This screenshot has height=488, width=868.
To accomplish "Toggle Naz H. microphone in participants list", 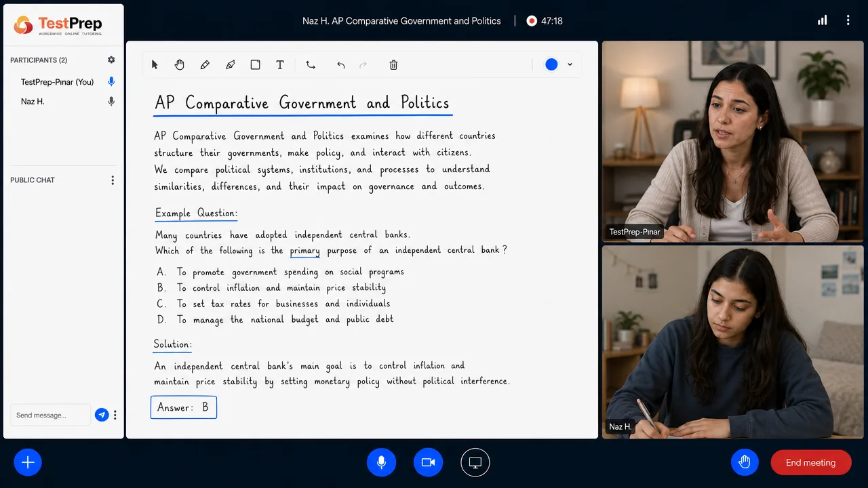I will [x=111, y=102].
